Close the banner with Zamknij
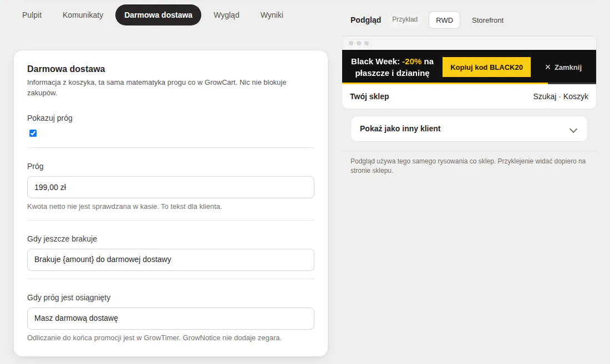 pos(563,67)
